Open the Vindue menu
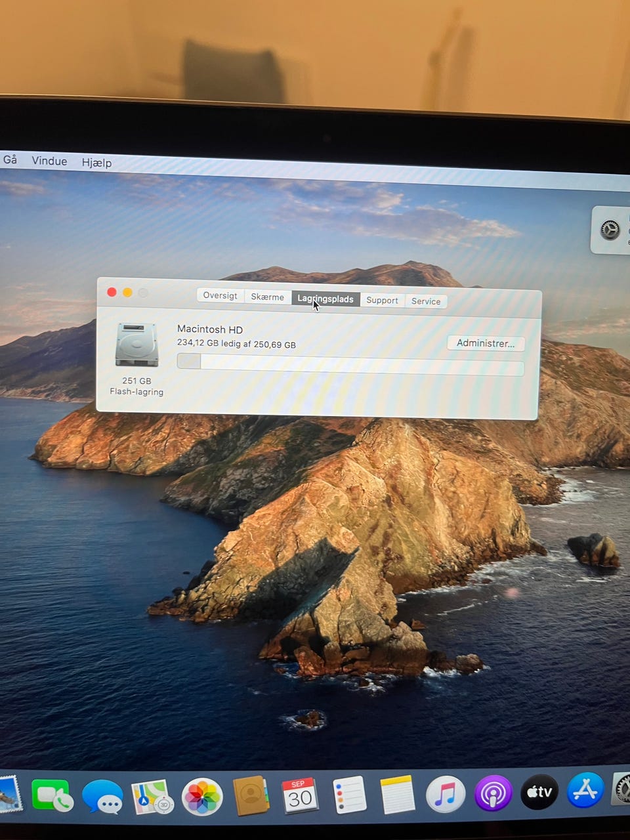 coord(49,161)
